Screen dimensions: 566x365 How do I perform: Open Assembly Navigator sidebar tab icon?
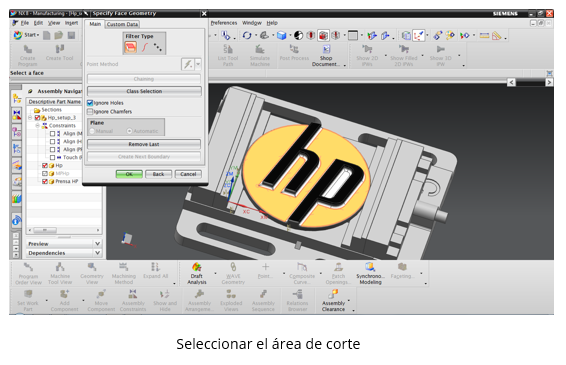[17, 99]
